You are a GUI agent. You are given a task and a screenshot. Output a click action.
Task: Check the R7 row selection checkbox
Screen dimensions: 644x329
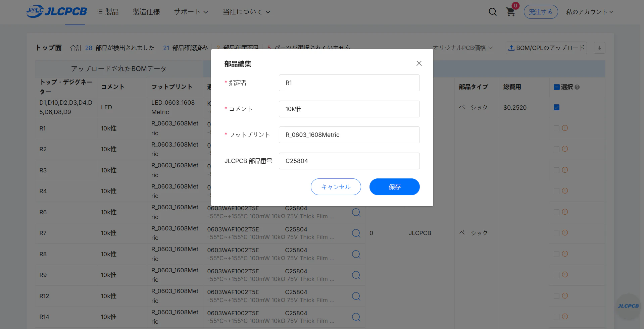tap(556, 233)
